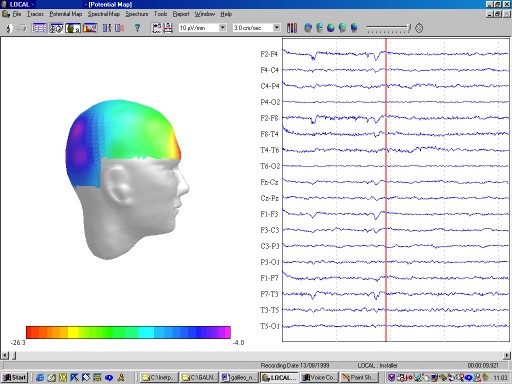Image resolution: width=512 pixels, height=384 pixels.
Task: Open the spectrum chart view icon
Action: (x=90, y=28)
